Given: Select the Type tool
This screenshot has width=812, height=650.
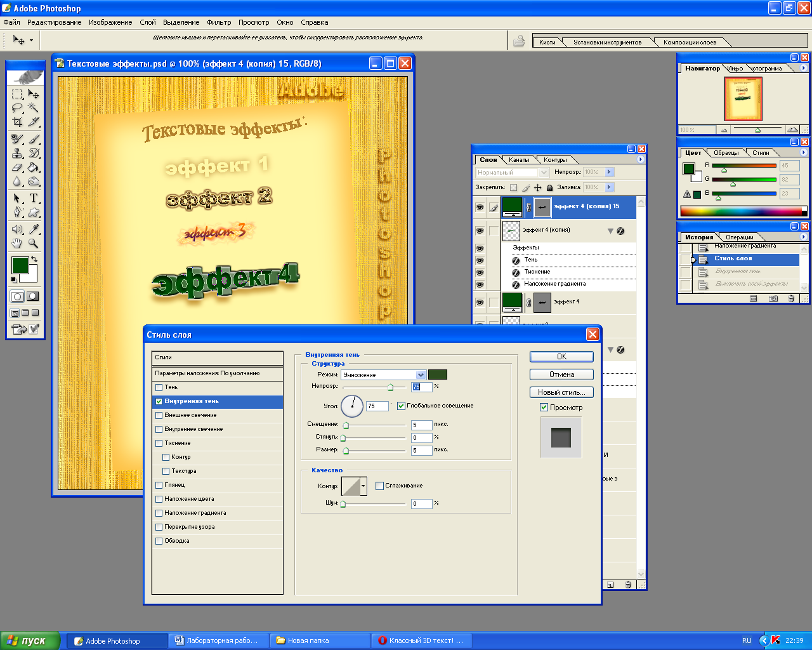Looking at the screenshot, I should point(34,198).
